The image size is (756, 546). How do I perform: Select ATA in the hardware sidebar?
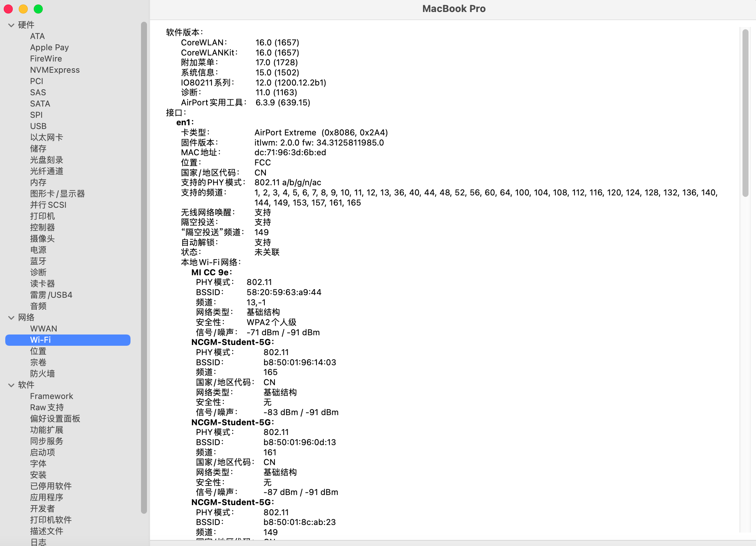(x=37, y=36)
